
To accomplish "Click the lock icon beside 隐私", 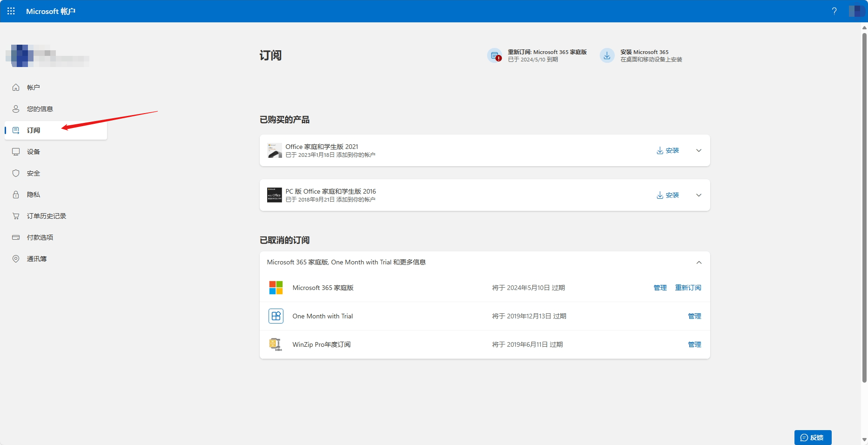I will tap(16, 195).
